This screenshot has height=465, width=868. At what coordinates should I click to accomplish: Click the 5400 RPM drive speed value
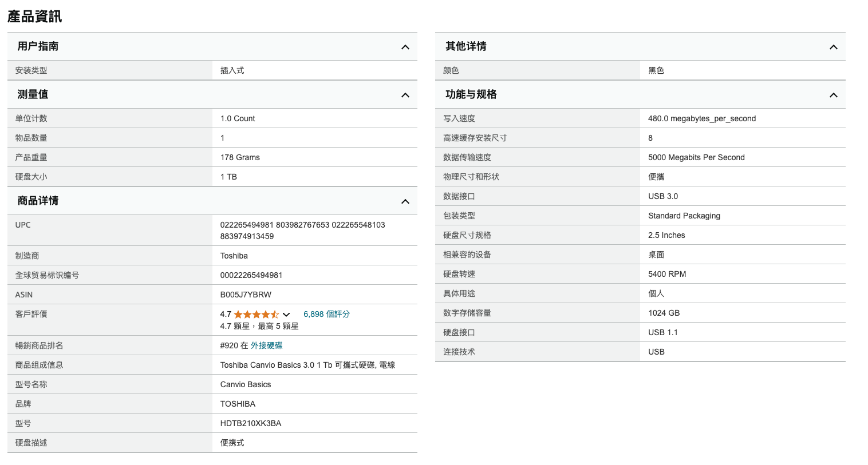pos(666,274)
